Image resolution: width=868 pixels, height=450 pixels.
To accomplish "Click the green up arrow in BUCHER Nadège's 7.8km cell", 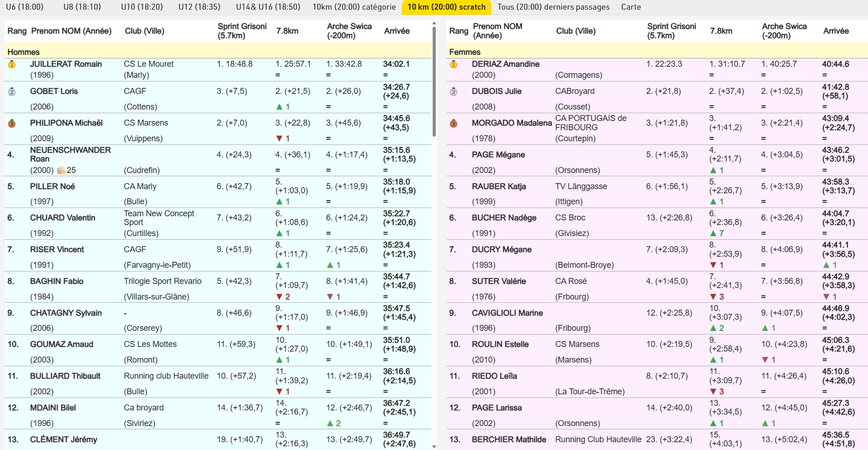I will 713,233.
